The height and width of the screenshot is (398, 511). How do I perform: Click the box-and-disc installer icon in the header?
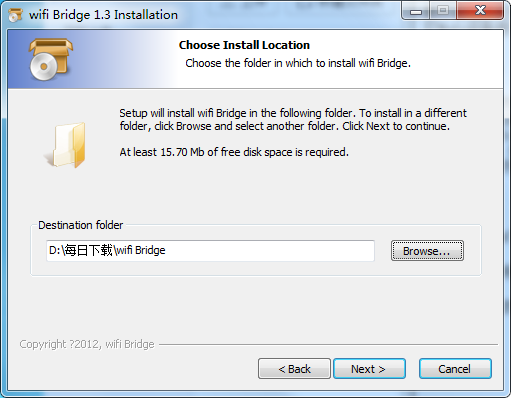[50, 59]
